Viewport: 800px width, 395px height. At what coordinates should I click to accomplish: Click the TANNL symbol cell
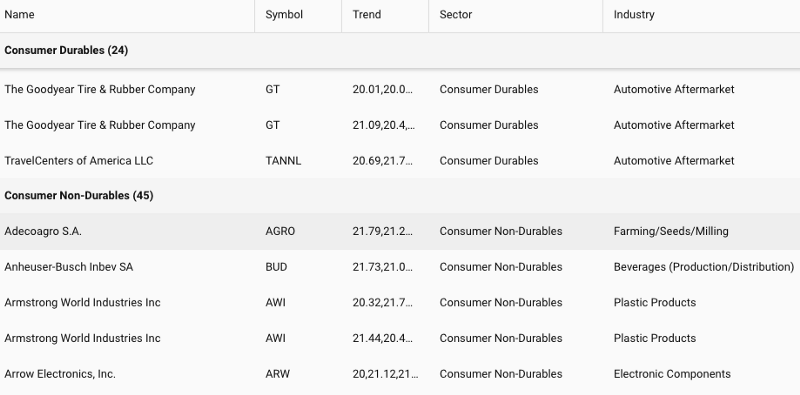pyautogui.click(x=283, y=161)
